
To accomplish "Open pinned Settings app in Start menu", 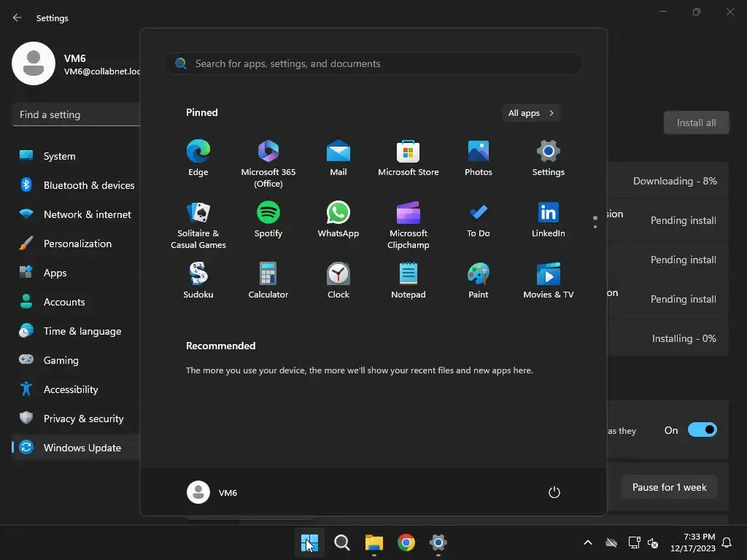I will (549, 158).
